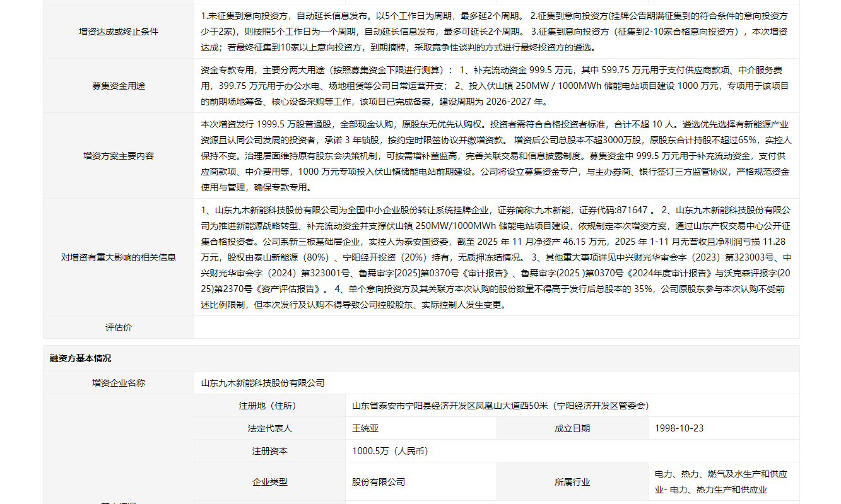This screenshot has height=504, width=841.
Task: Select the 增资方案主要内容 label cell
Action: [119, 156]
